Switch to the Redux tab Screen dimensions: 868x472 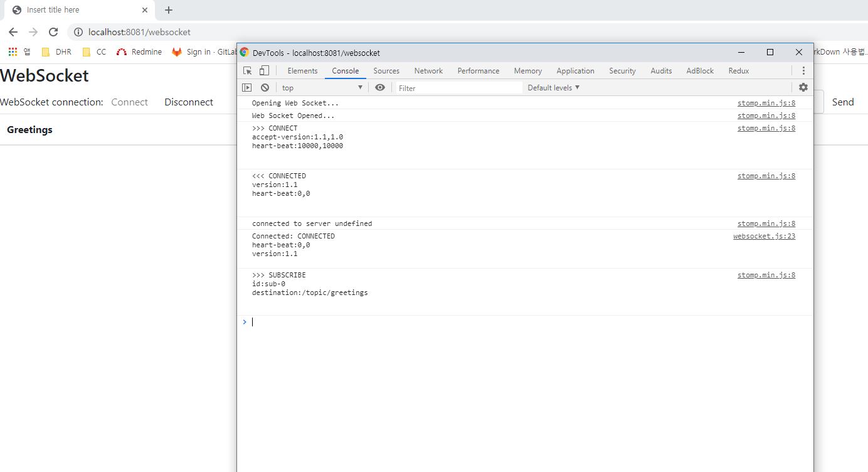(739, 71)
